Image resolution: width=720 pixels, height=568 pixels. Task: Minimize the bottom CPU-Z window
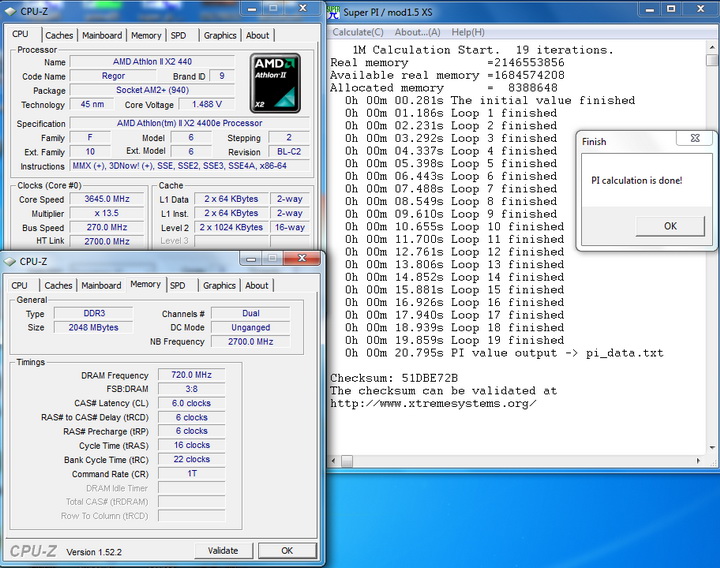pos(251,259)
